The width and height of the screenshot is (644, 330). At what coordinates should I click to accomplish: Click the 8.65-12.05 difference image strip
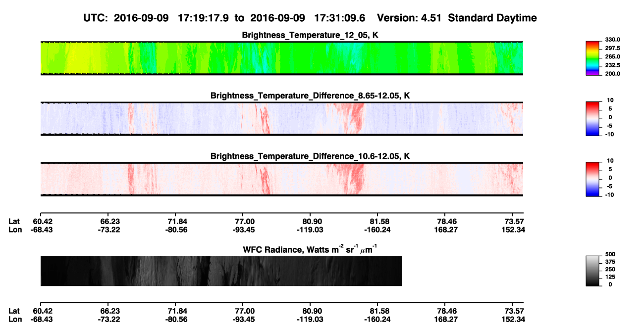[281, 119]
